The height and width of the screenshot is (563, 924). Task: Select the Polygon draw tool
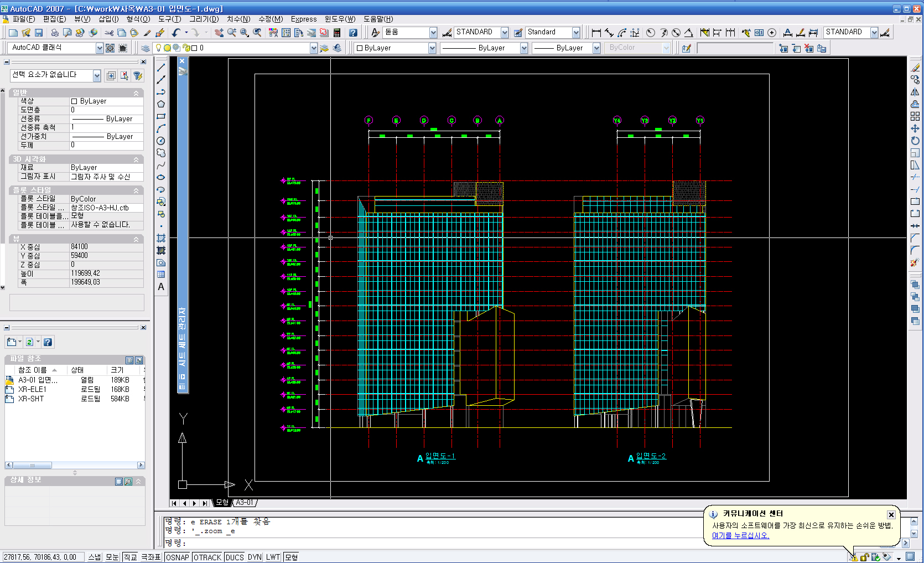tap(161, 104)
